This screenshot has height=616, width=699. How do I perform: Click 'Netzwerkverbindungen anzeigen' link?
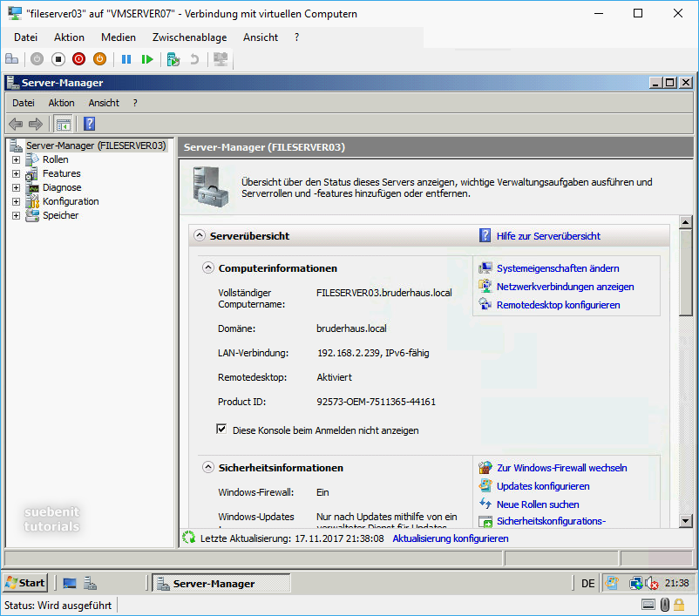566,287
